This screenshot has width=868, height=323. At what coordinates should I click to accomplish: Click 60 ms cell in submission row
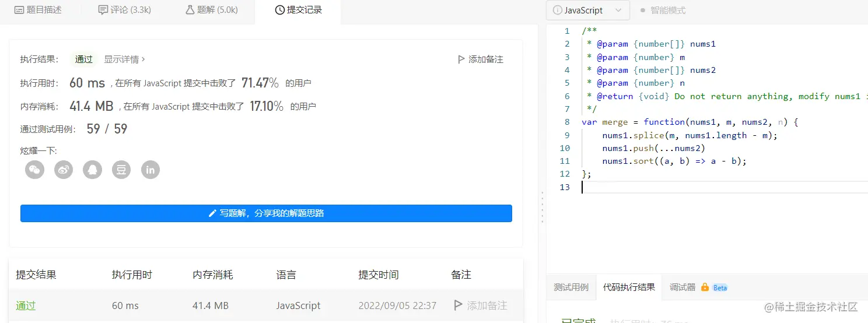(x=125, y=306)
